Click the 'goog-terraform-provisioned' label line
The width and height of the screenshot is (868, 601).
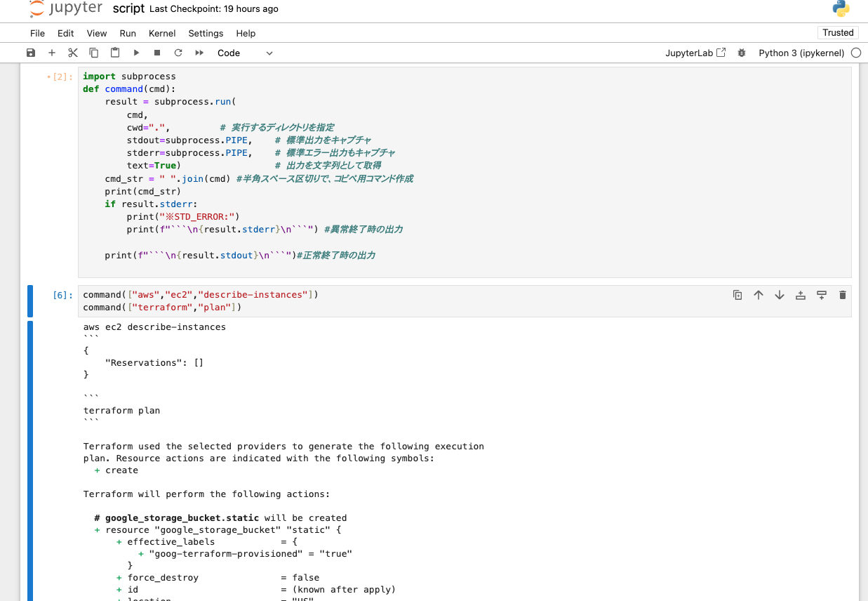coord(245,554)
